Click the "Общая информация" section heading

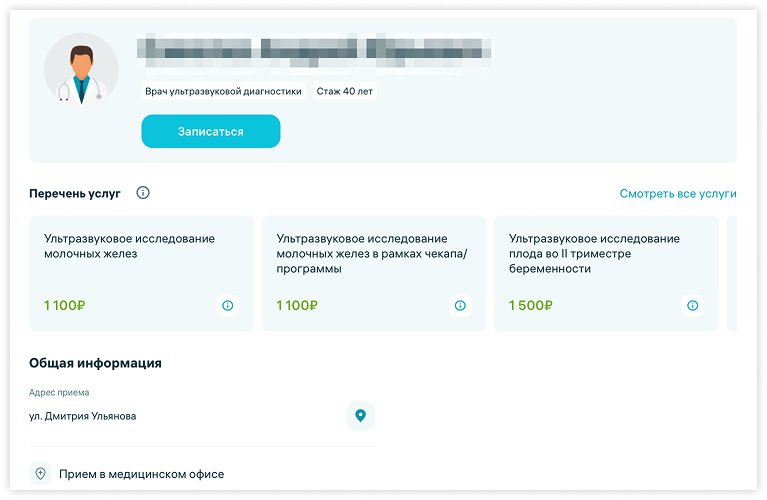95,363
